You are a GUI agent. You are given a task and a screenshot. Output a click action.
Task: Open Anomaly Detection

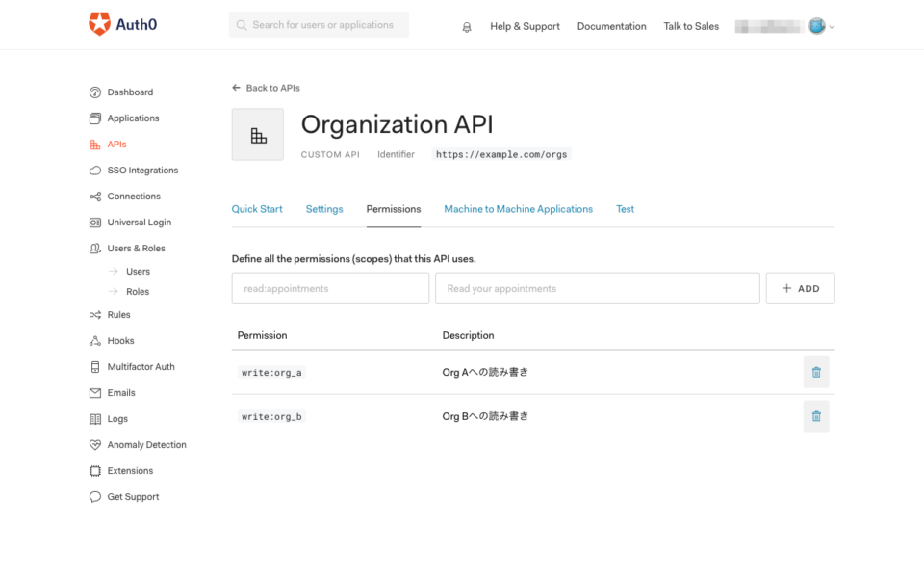coord(144,444)
